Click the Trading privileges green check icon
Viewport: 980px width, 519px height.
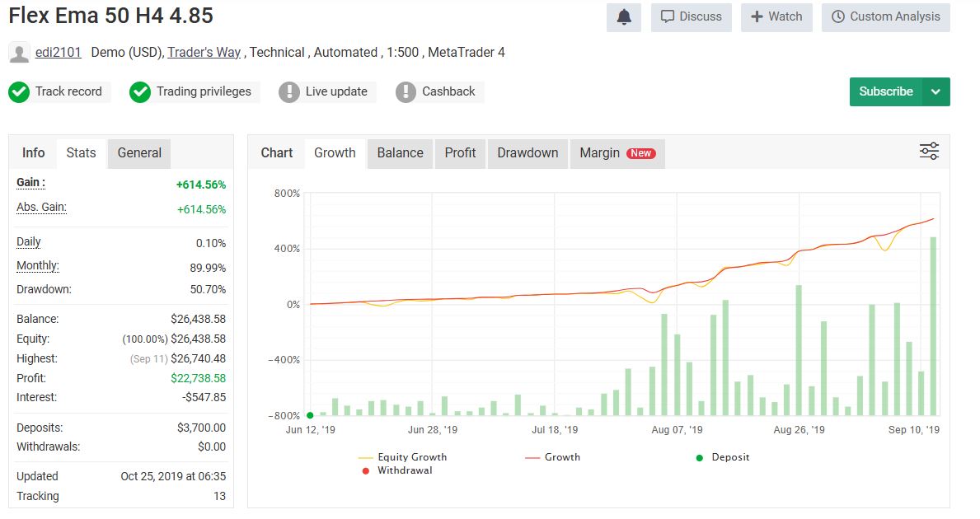pyautogui.click(x=140, y=91)
